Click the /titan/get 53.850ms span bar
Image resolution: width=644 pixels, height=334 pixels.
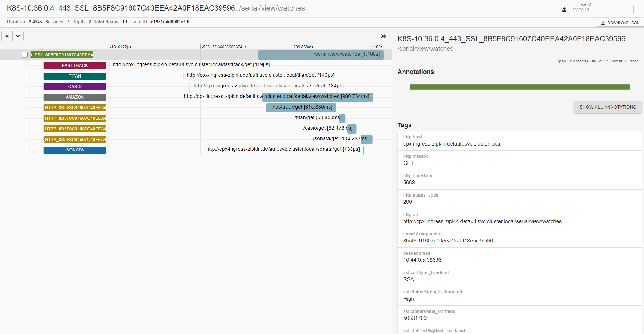343,118
